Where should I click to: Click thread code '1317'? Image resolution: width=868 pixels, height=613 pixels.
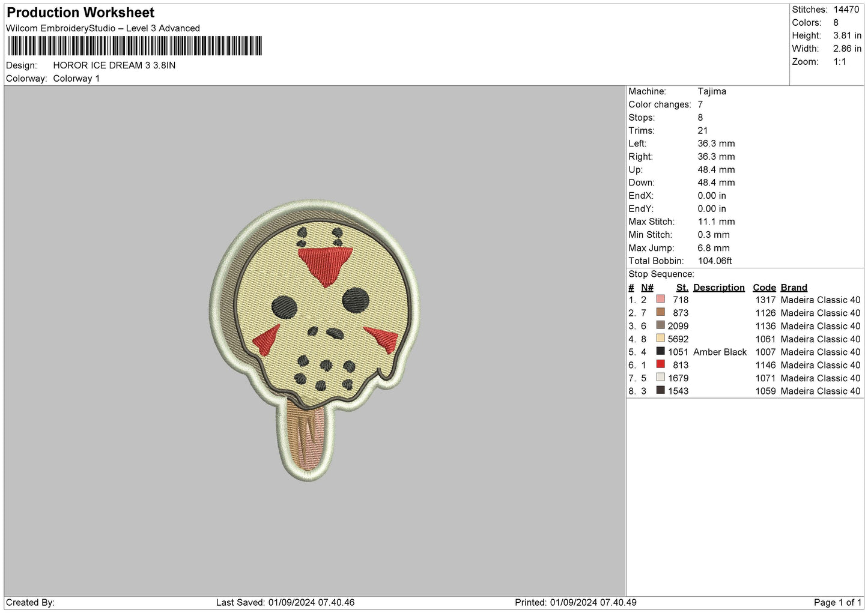[x=765, y=300]
